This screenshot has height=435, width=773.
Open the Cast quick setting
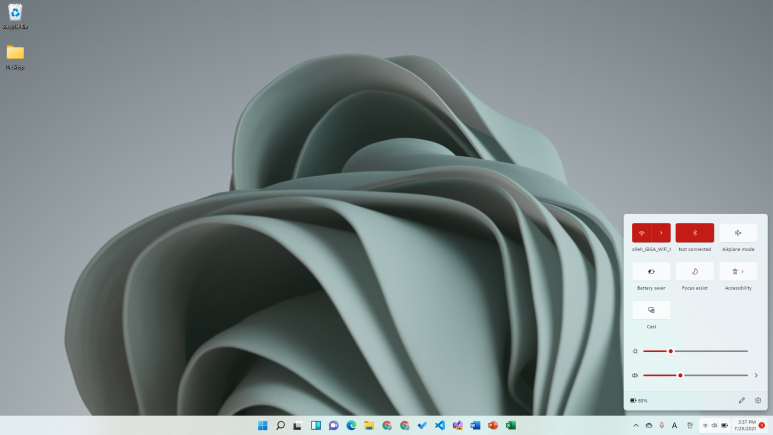651,310
